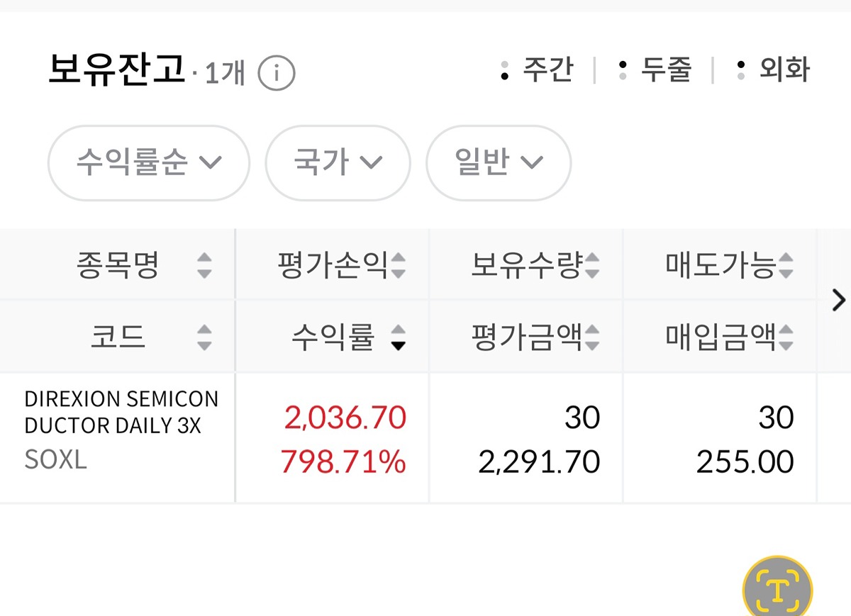Toggle the 두줄 row layout option
Viewport: 851px width, 616px height.
coord(655,70)
